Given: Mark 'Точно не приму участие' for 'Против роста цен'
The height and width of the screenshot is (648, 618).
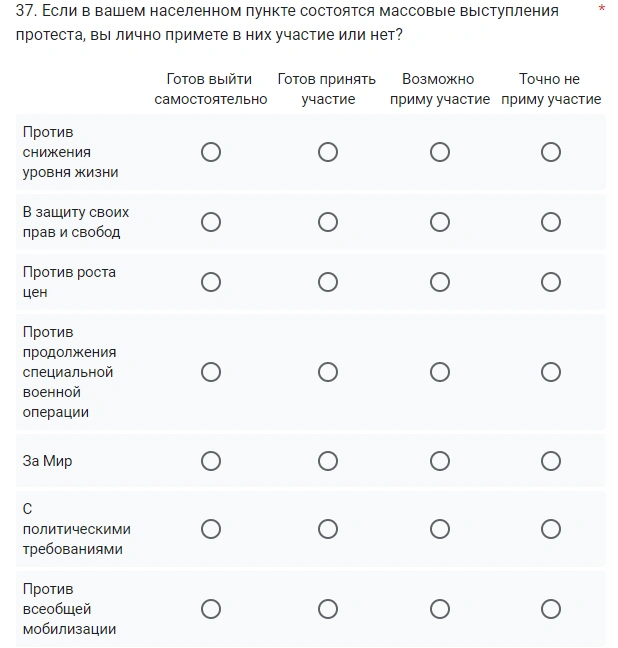Looking at the screenshot, I should click(551, 282).
